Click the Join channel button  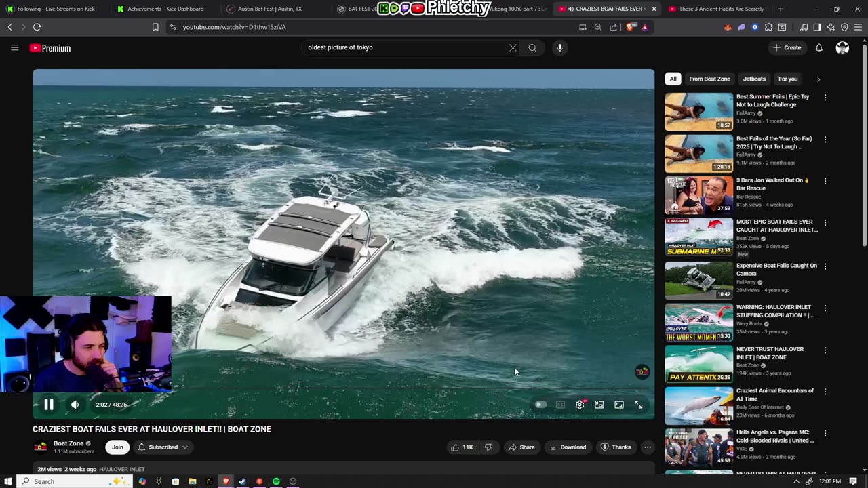point(117,447)
